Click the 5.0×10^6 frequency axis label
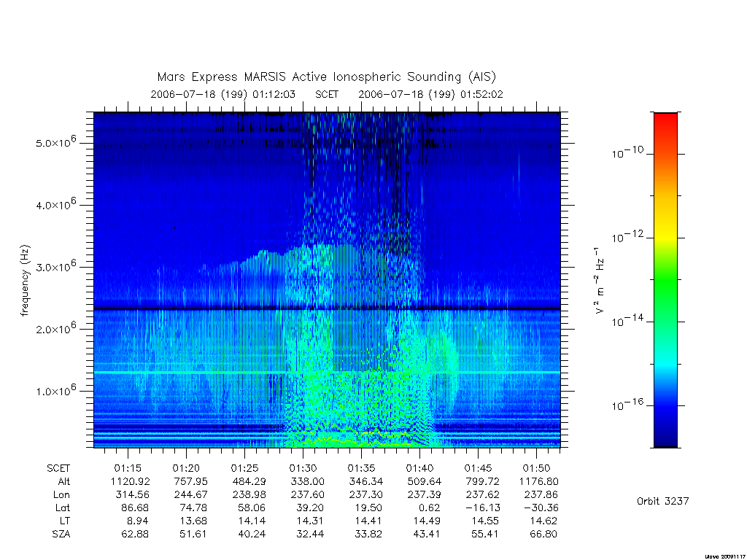The image size is (747, 560). 55,142
